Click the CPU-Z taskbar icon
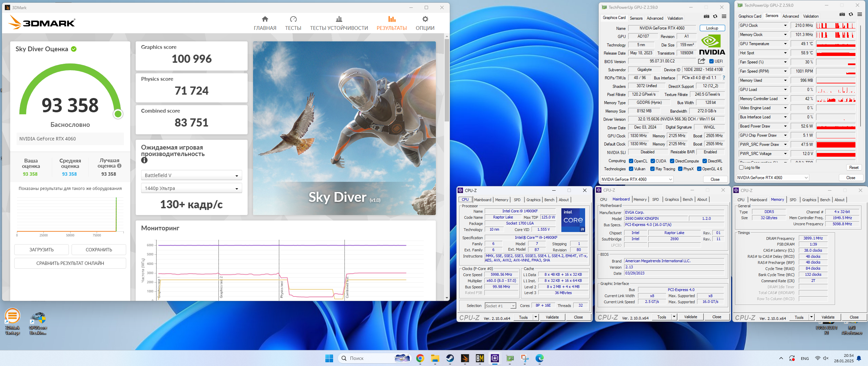868x366 pixels. click(495, 358)
